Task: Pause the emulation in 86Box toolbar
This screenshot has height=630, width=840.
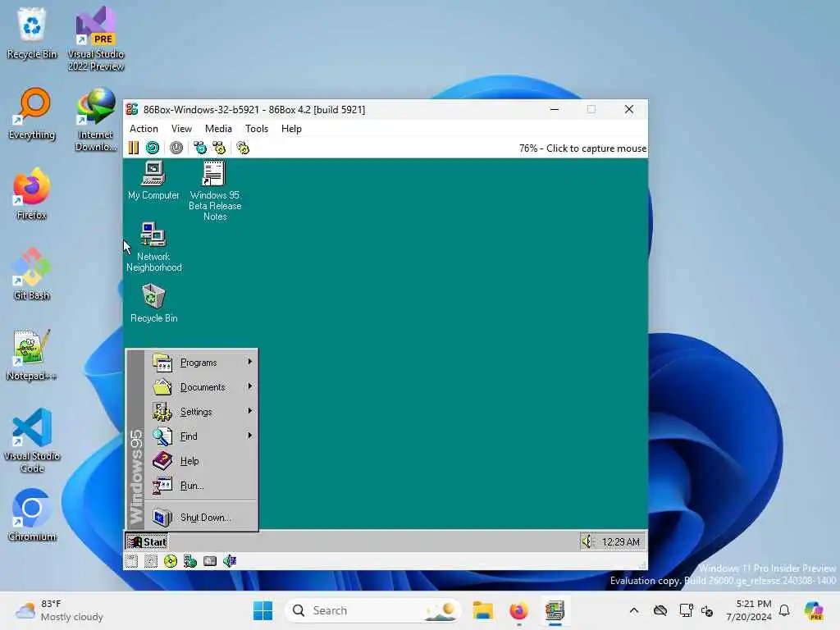Action: (x=134, y=148)
